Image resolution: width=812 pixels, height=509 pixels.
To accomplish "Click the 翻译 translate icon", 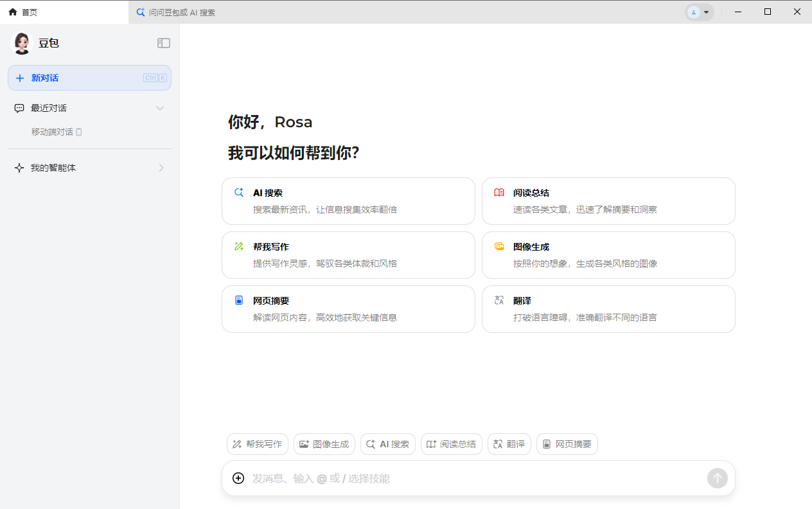I will [x=499, y=299].
